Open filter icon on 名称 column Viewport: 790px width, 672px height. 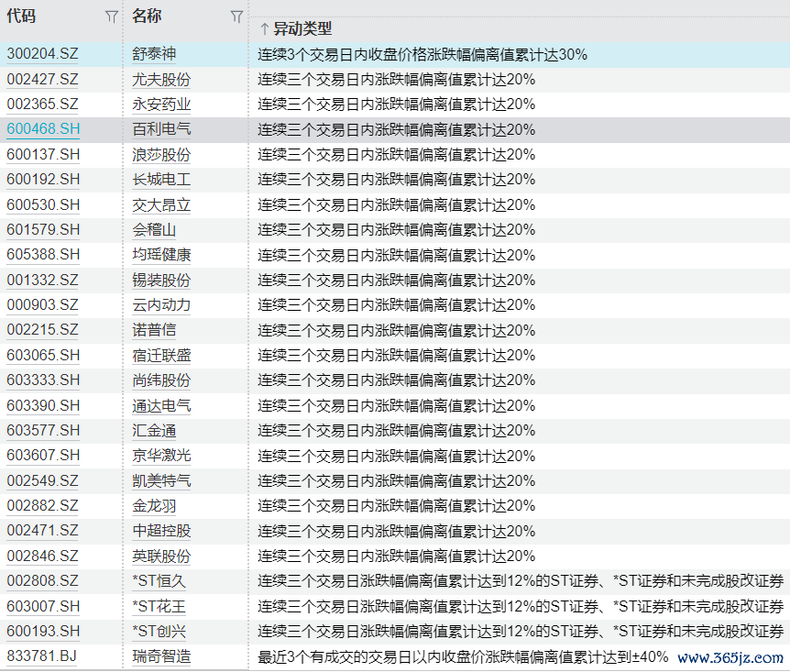click(x=236, y=17)
